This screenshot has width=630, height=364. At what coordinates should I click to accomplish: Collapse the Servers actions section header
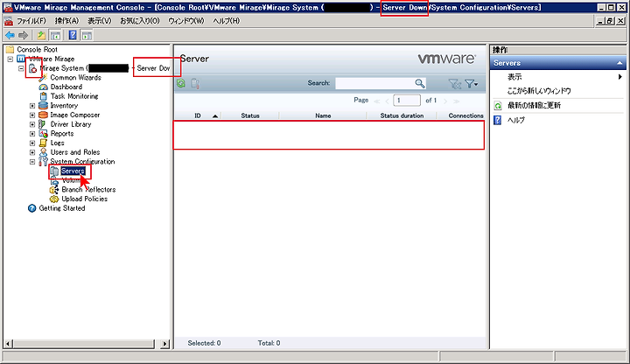(x=557, y=63)
